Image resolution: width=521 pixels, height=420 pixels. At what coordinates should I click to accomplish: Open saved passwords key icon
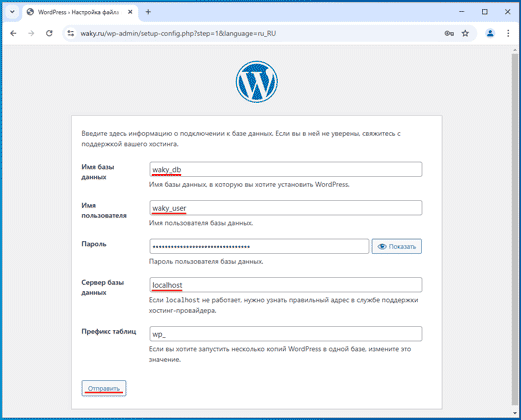(x=449, y=33)
